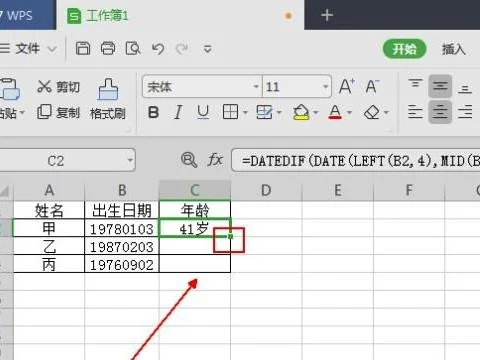
Task: Open the 文件 menu
Action: point(28,49)
